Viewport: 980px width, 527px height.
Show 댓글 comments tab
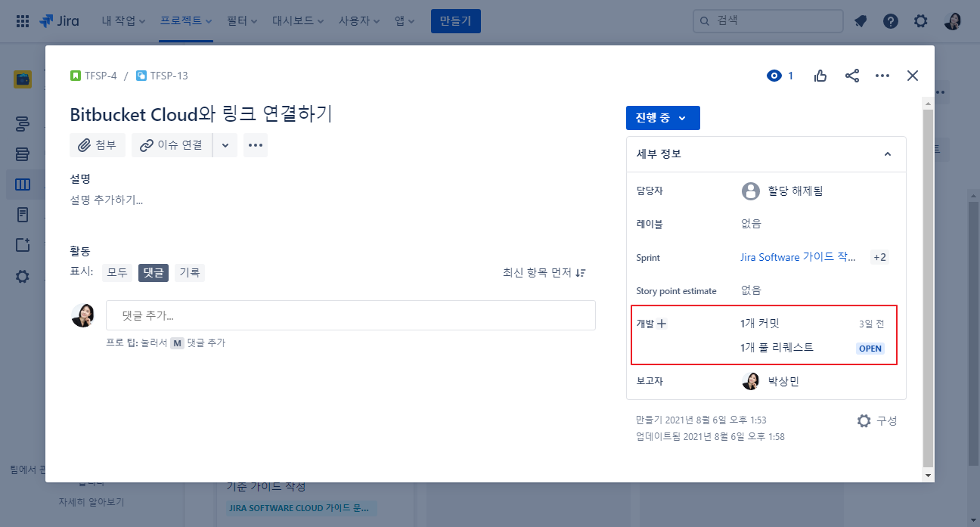(154, 273)
